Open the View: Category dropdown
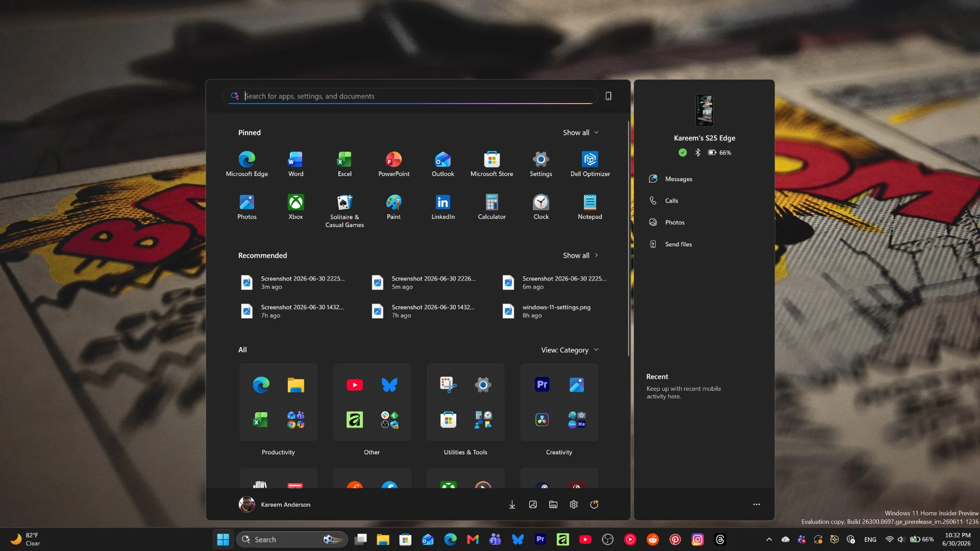Screen dimensions: 980x551 pos(570,350)
